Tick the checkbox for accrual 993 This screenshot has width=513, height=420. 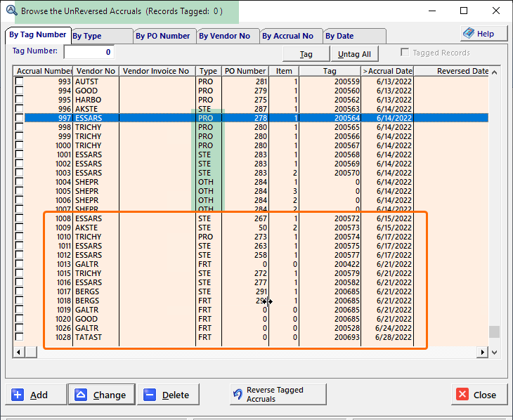click(20, 81)
